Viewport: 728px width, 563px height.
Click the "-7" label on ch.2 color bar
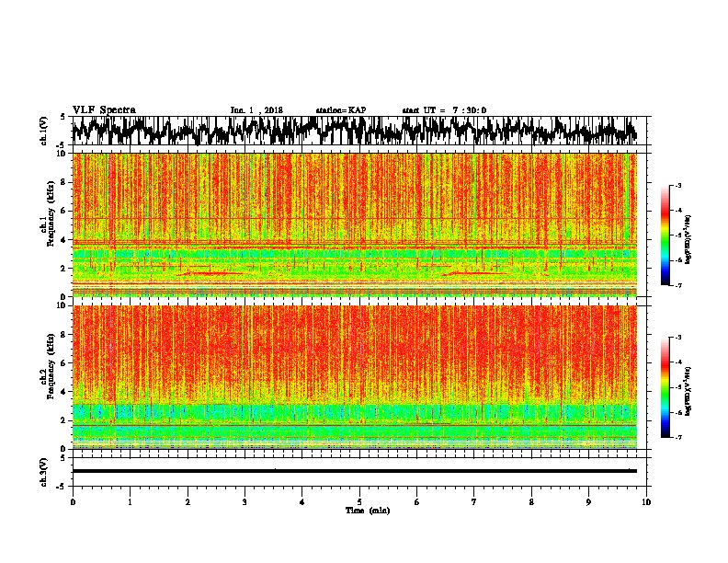click(677, 437)
